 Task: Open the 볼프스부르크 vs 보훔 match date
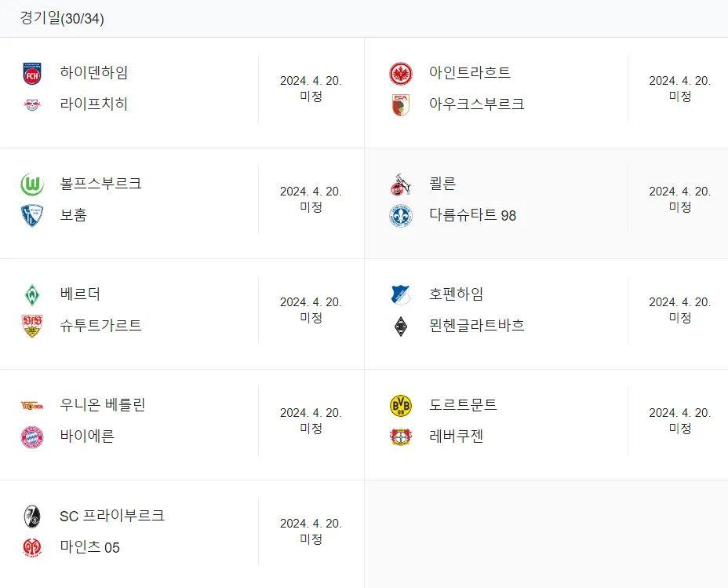[311, 199]
